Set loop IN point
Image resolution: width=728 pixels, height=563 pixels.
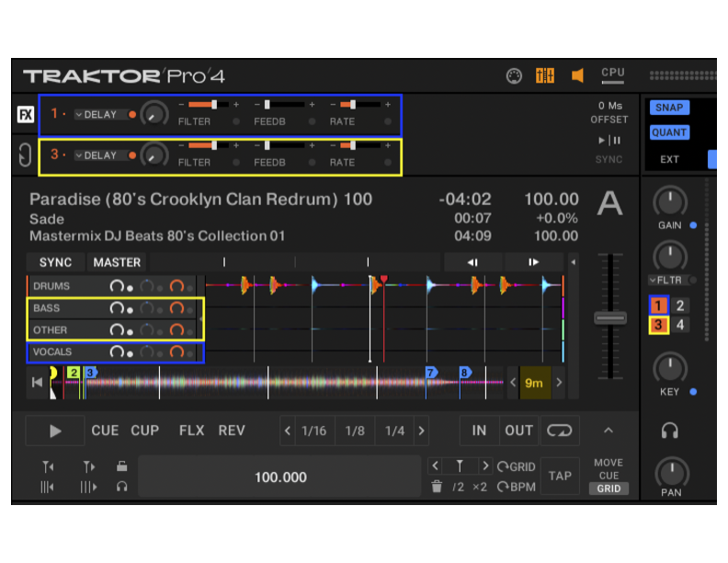point(479,431)
